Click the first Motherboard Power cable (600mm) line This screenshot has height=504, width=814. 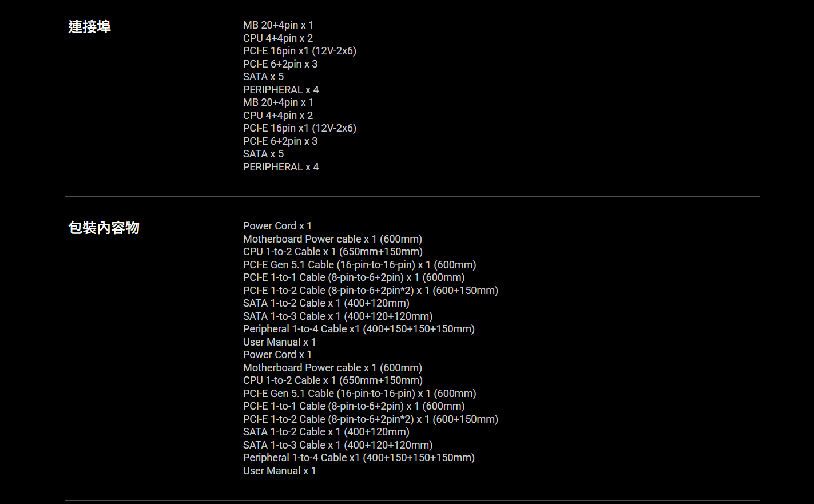coord(332,239)
